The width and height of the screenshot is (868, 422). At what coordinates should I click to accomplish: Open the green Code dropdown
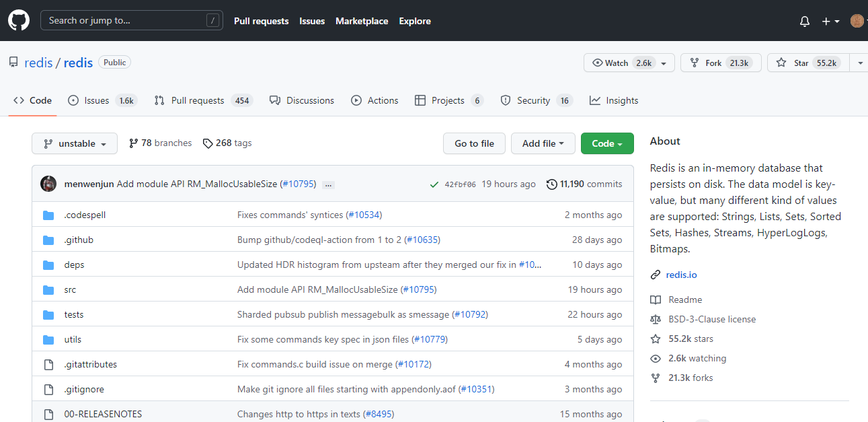click(x=606, y=143)
